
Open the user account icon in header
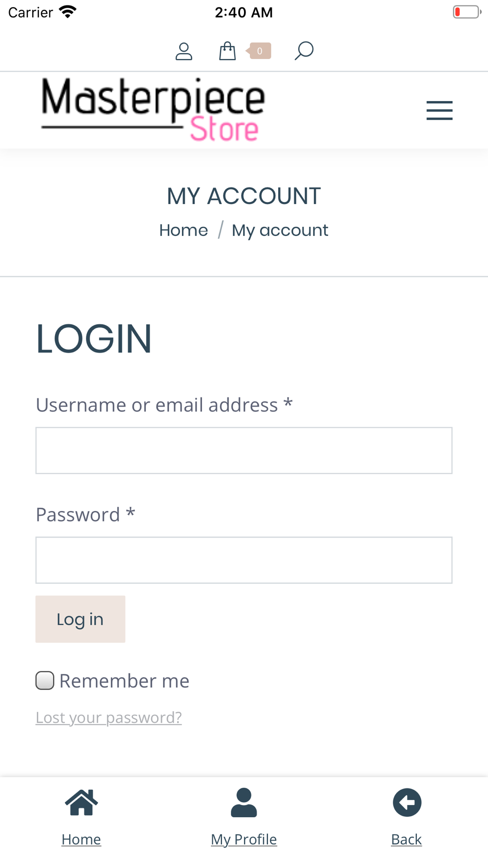click(183, 51)
